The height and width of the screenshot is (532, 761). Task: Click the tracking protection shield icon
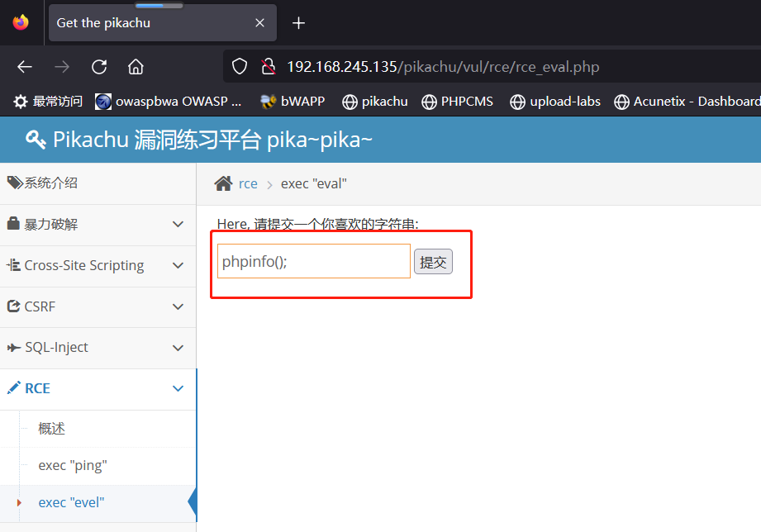(240, 66)
